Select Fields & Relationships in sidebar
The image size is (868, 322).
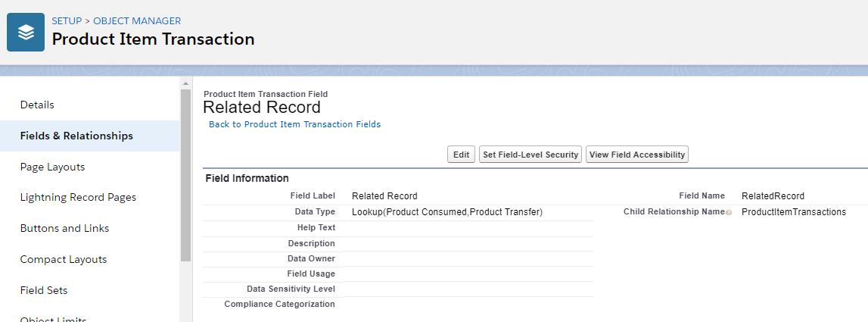pos(76,136)
